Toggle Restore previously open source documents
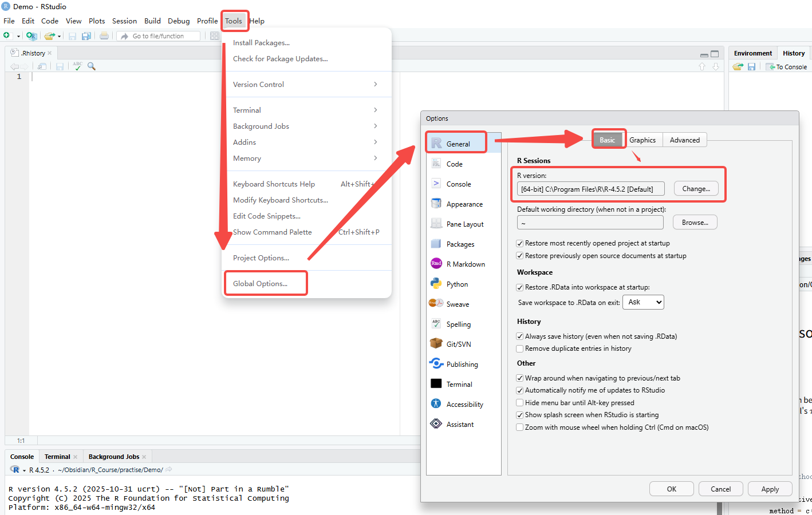The image size is (812, 515). point(520,256)
